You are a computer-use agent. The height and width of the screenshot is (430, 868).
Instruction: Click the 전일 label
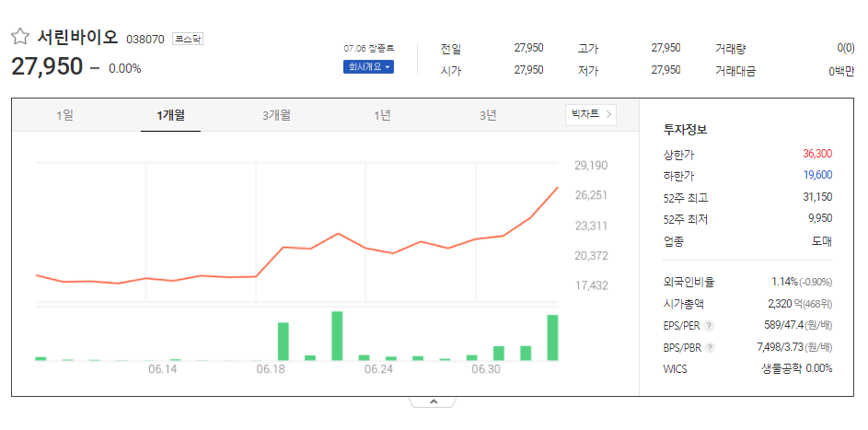click(451, 49)
